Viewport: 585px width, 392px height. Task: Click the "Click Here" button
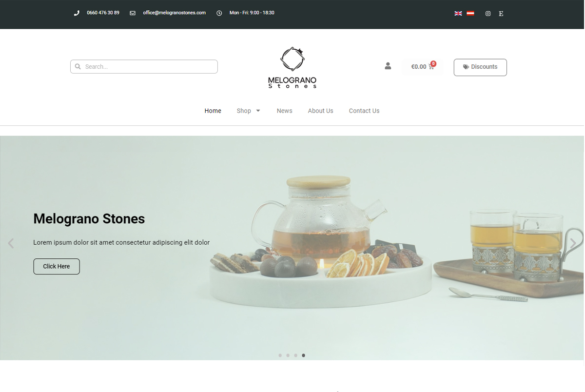click(x=57, y=266)
